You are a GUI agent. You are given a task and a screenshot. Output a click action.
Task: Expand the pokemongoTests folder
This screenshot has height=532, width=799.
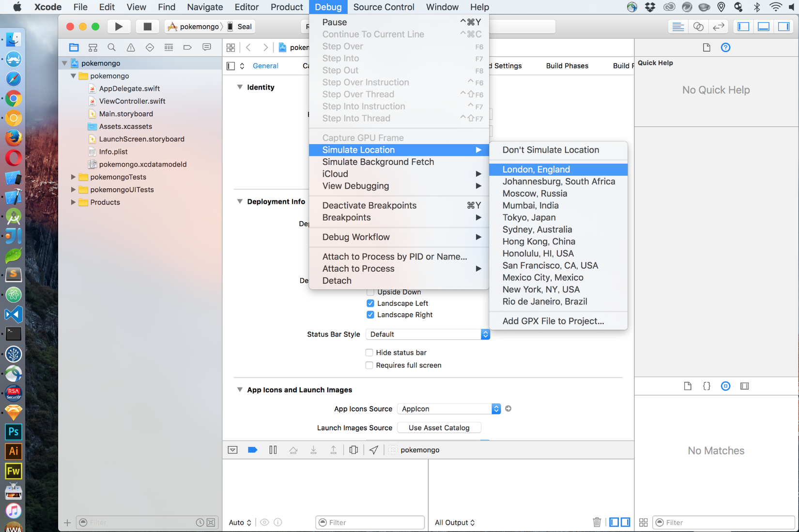[73, 177]
